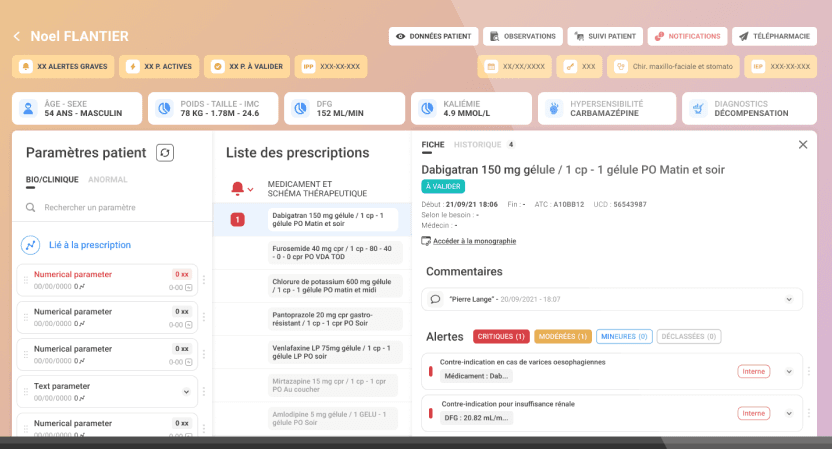832x449 pixels.
Task: Switch to the BIO/CLINIQUE tab
Action: (x=52, y=179)
